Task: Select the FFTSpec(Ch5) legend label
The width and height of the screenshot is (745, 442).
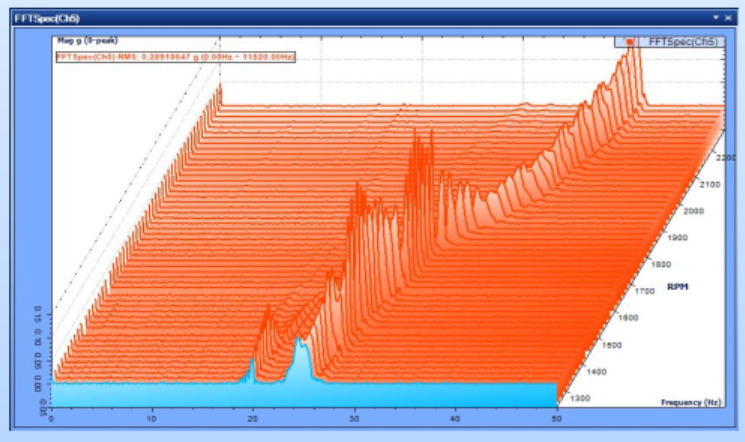Action: pyautogui.click(x=682, y=42)
